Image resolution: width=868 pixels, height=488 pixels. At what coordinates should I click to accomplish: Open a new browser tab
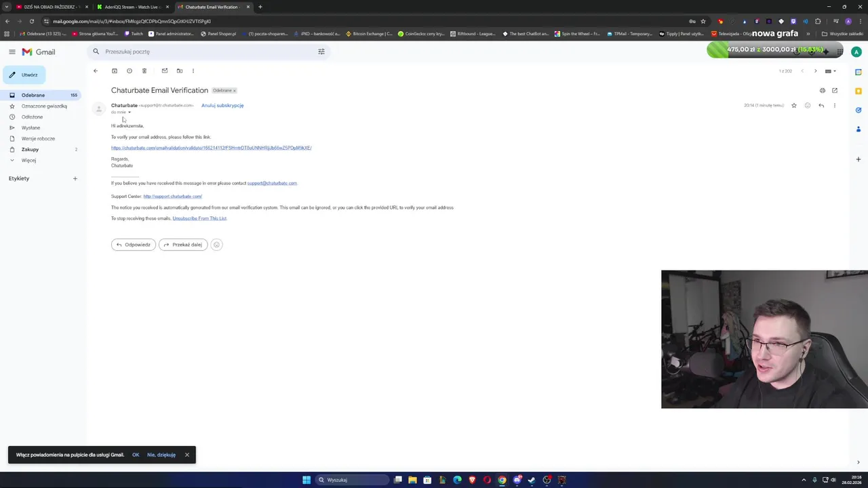[x=260, y=7]
